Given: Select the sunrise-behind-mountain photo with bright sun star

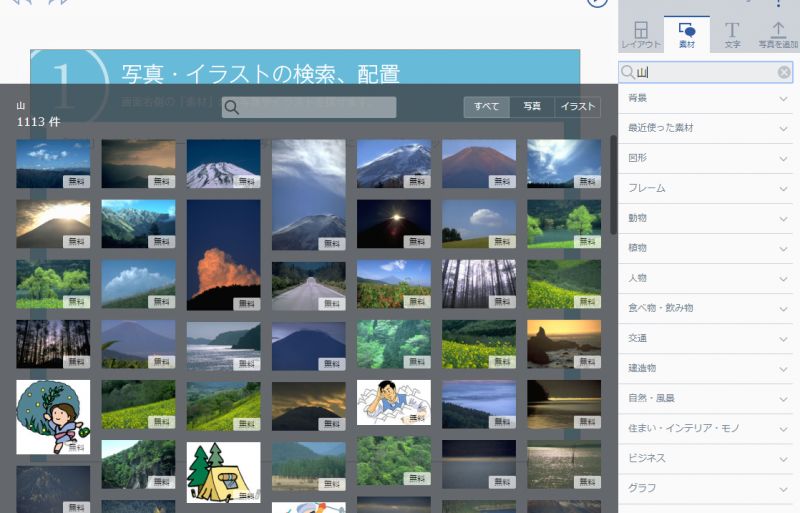Looking at the screenshot, I should (x=394, y=224).
